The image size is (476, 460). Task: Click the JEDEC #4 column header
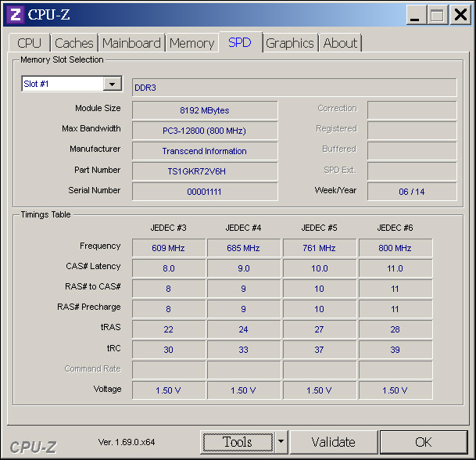coord(243,228)
